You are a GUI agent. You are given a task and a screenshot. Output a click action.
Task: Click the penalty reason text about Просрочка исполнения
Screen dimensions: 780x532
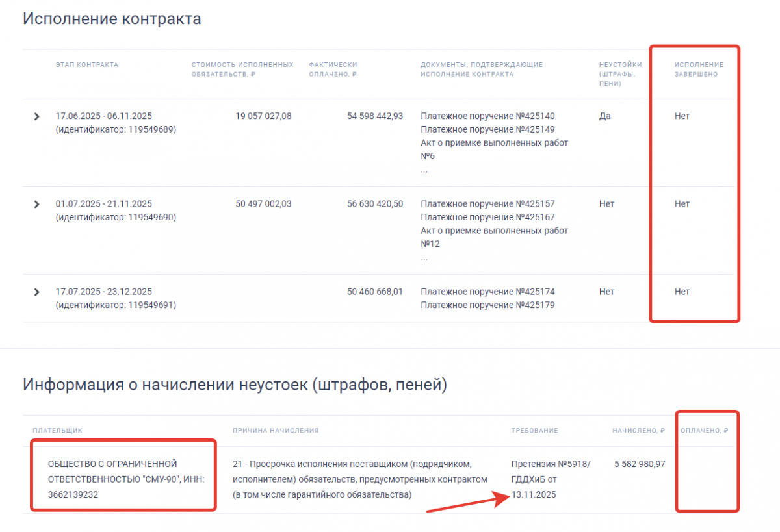359,479
